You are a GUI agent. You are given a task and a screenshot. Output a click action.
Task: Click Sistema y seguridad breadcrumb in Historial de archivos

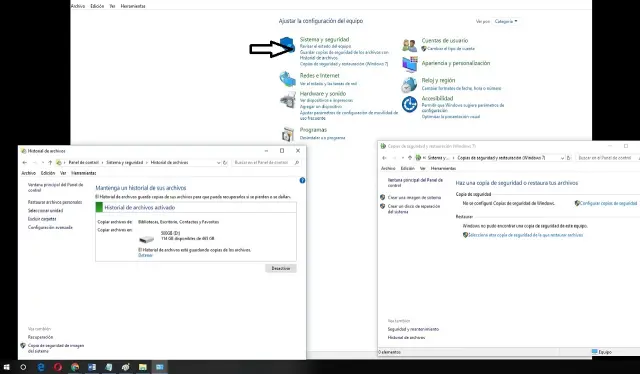pyautogui.click(x=124, y=163)
